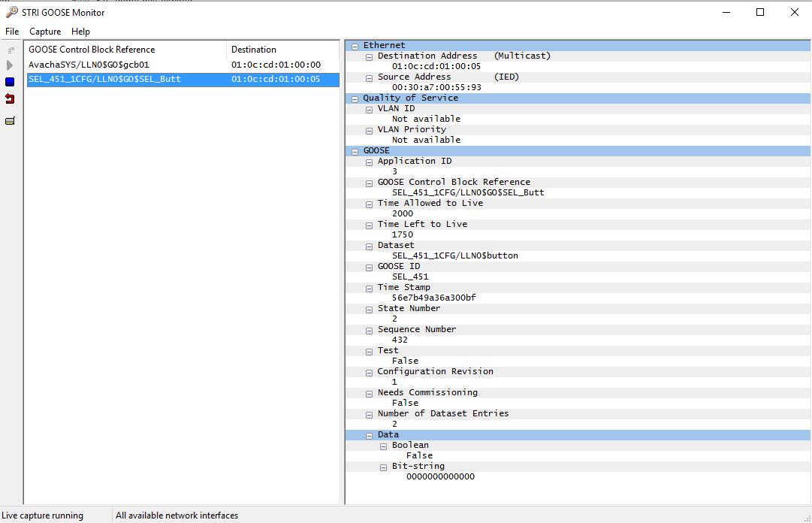Collapse the Ethernet section
The image size is (812, 523).
point(355,46)
